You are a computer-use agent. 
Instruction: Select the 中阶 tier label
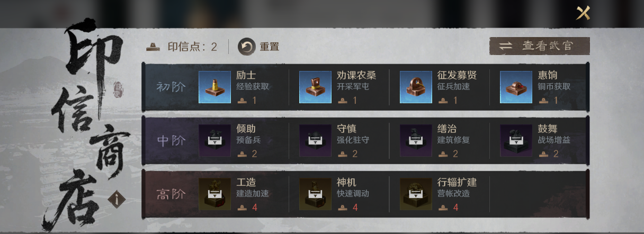(171, 141)
